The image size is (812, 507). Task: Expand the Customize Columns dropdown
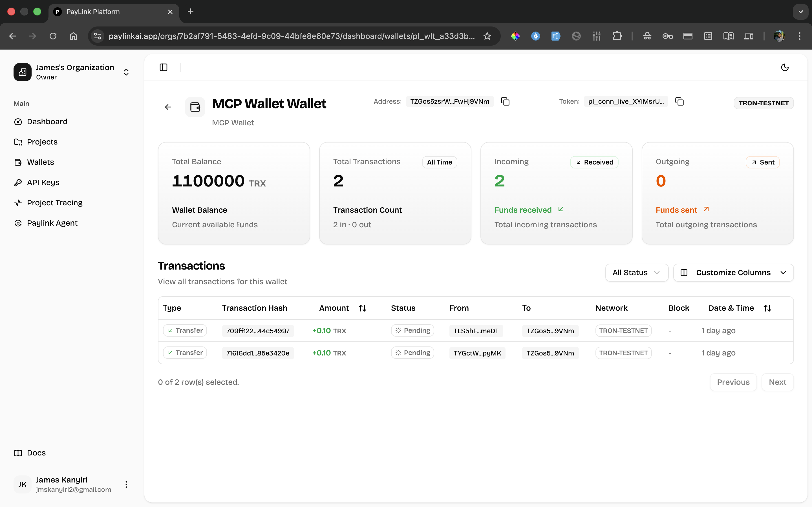tap(734, 272)
